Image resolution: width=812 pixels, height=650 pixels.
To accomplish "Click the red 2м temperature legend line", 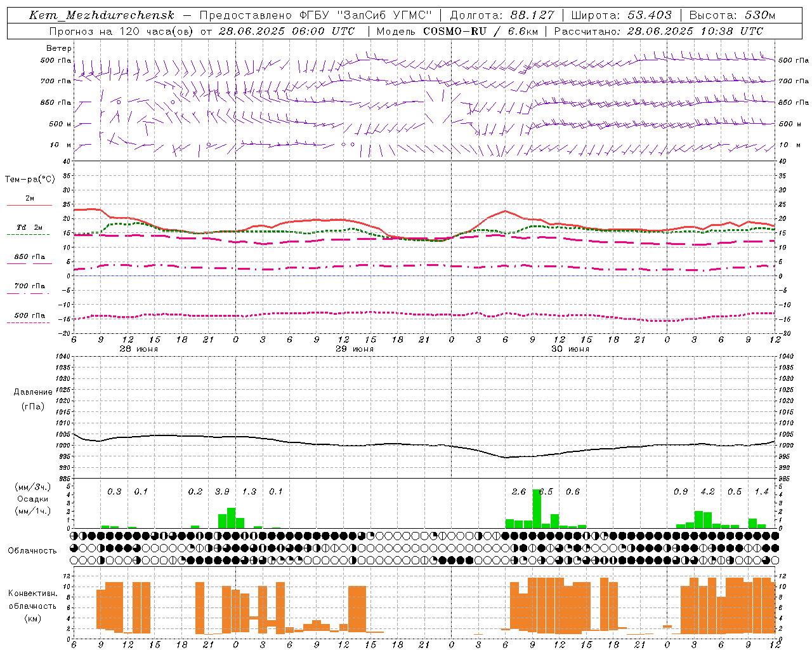I will coord(29,205).
